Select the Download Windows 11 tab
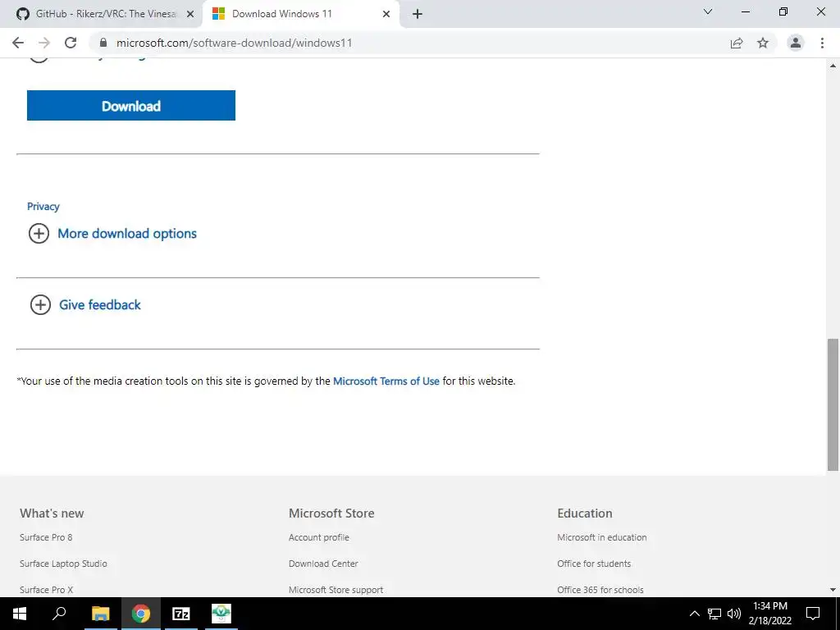Image resolution: width=840 pixels, height=630 pixels. [x=300, y=14]
